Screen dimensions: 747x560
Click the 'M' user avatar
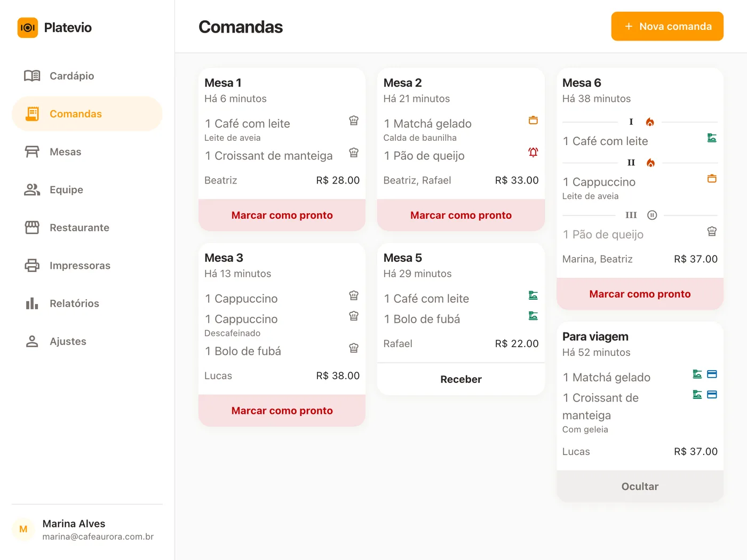23,530
